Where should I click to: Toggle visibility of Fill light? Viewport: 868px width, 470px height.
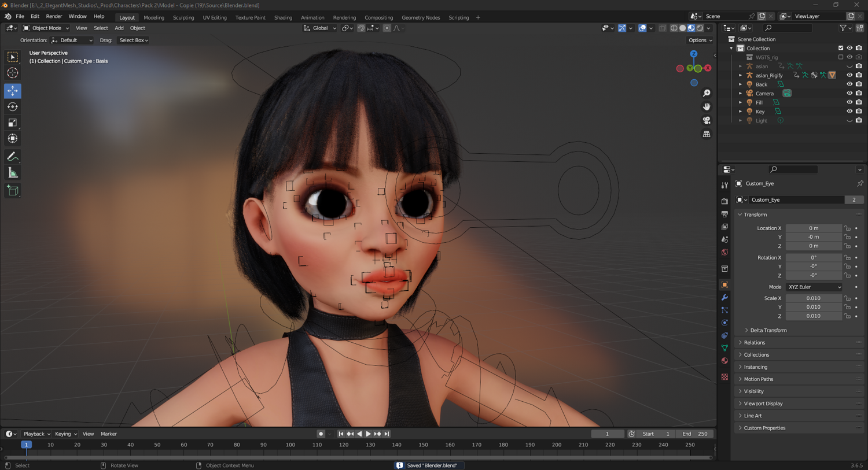click(x=849, y=102)
